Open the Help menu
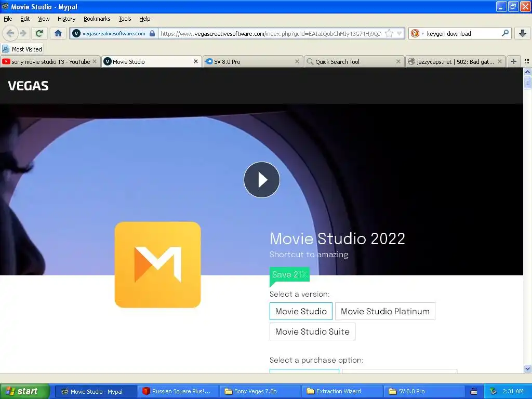Viewport: 532px width, 399px height. 144,19
